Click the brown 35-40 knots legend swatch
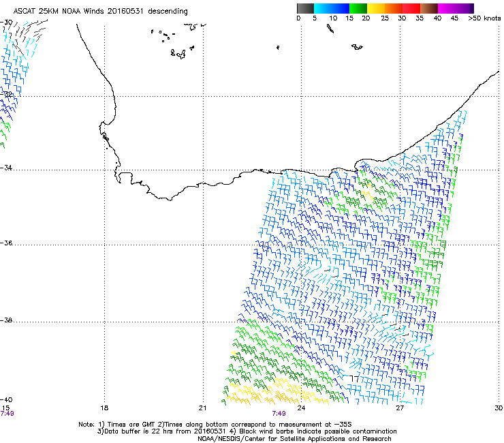The height and width of the screenshot is (443, 504). click(429, 8)
